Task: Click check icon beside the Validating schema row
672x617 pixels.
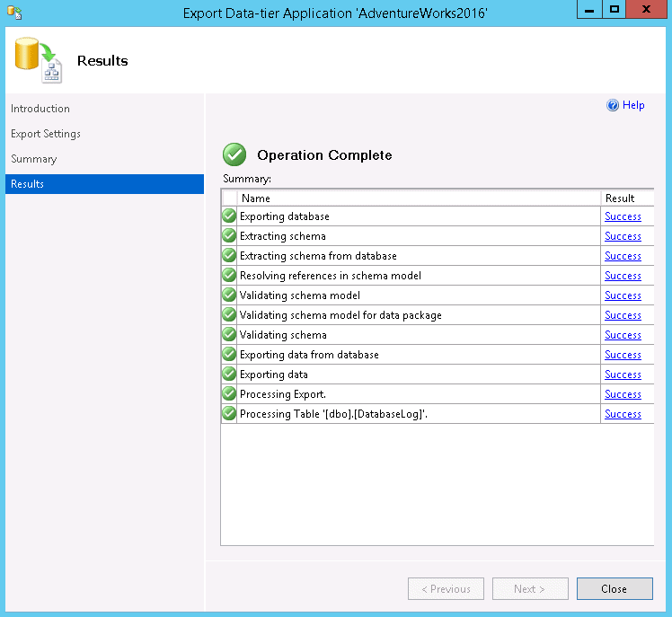Action: point(229,334)
